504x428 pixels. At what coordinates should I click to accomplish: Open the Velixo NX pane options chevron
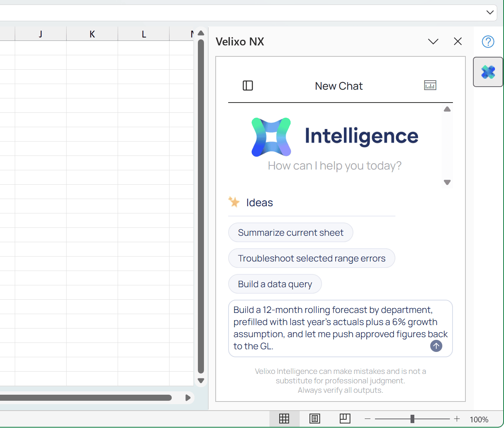(433, 42)
